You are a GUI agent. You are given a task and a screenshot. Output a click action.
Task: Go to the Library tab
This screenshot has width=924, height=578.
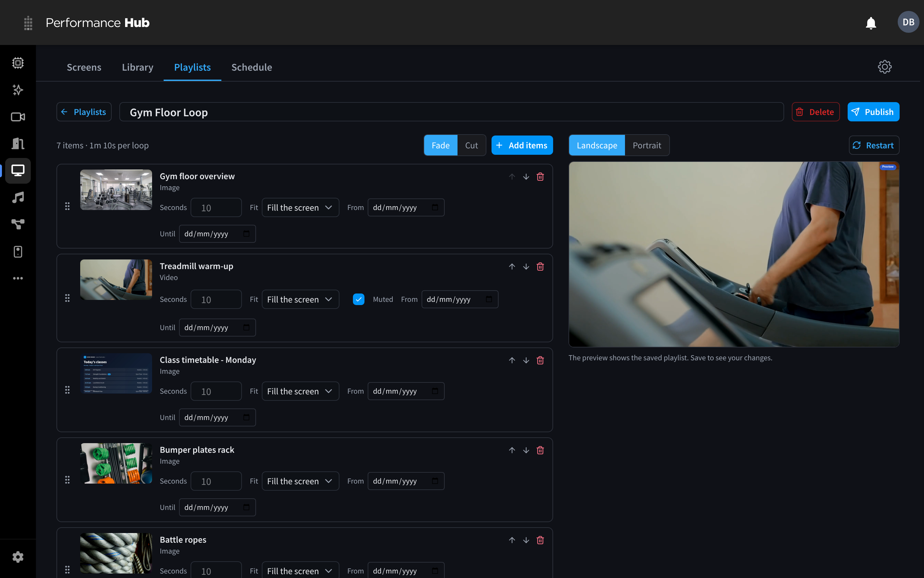click(x=137, y=67)
